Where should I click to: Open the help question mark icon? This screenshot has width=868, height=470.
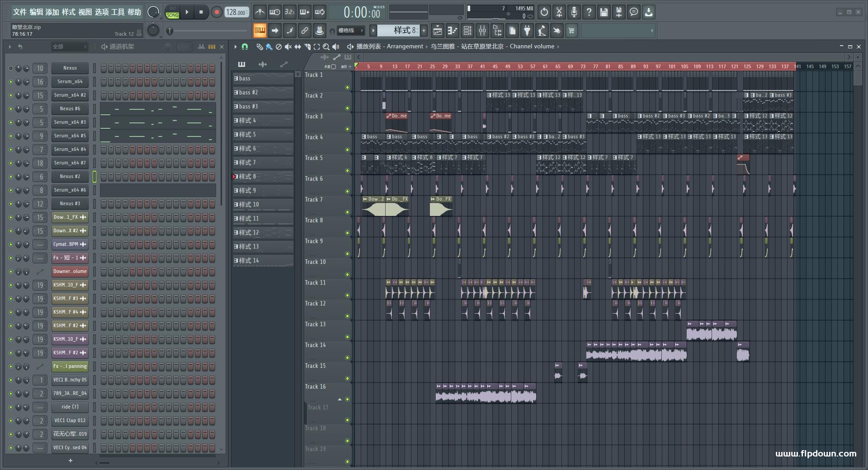(x=589, y=12)
